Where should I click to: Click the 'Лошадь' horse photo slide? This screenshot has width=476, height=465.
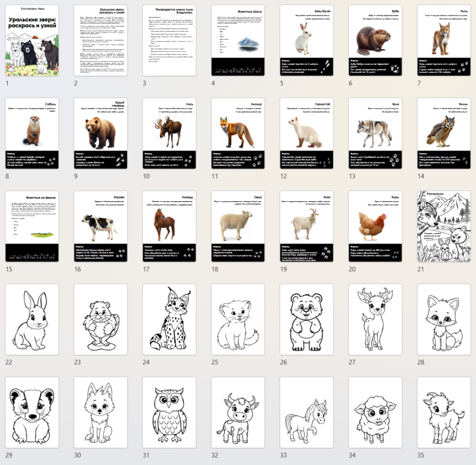click(x=169, y=226)
